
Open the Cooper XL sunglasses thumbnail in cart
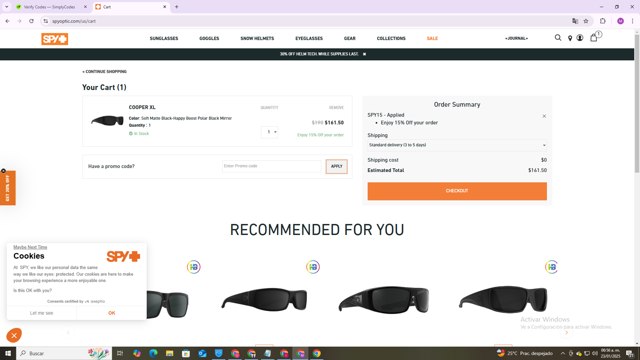tap(107, 120)
